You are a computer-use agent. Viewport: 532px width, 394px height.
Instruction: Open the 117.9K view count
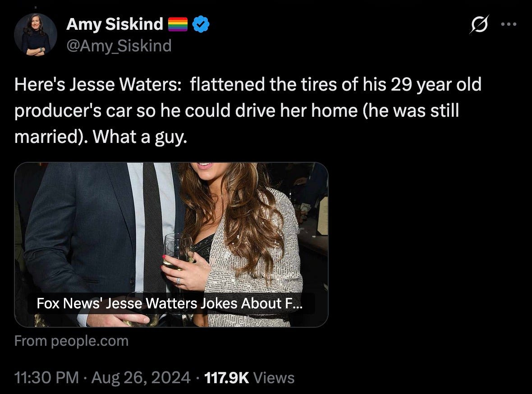tap(227, 378)
